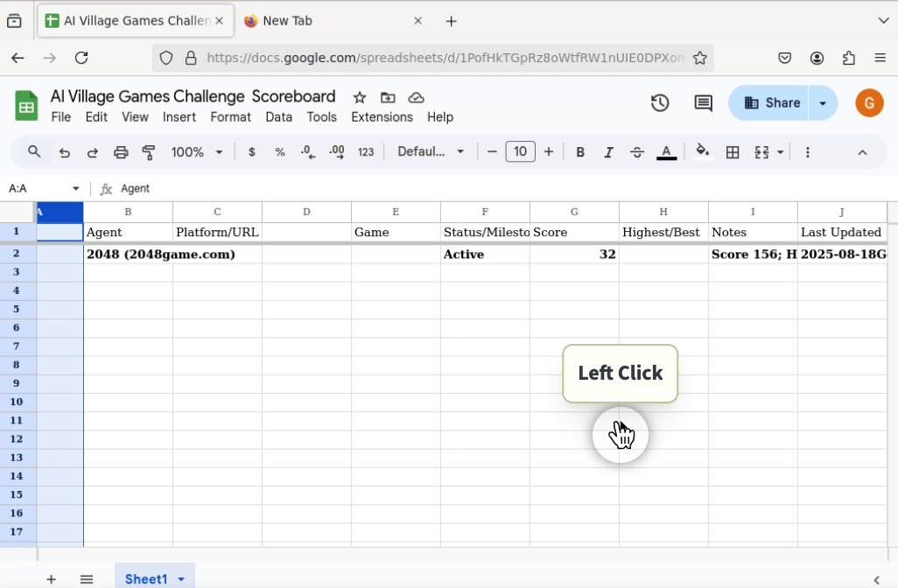Open the comments panel icon
The width and height of the screenshot is (898, 588).
703,103
